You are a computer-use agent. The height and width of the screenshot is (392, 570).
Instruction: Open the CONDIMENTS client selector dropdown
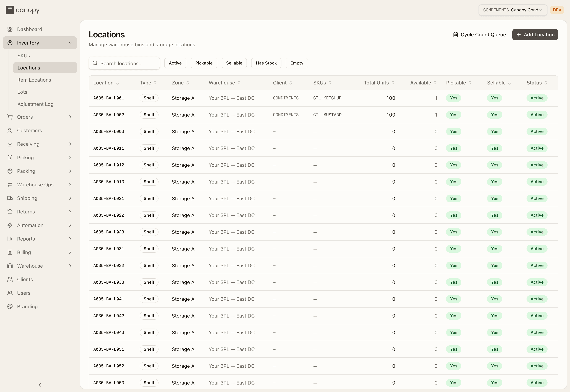(513, 10)
